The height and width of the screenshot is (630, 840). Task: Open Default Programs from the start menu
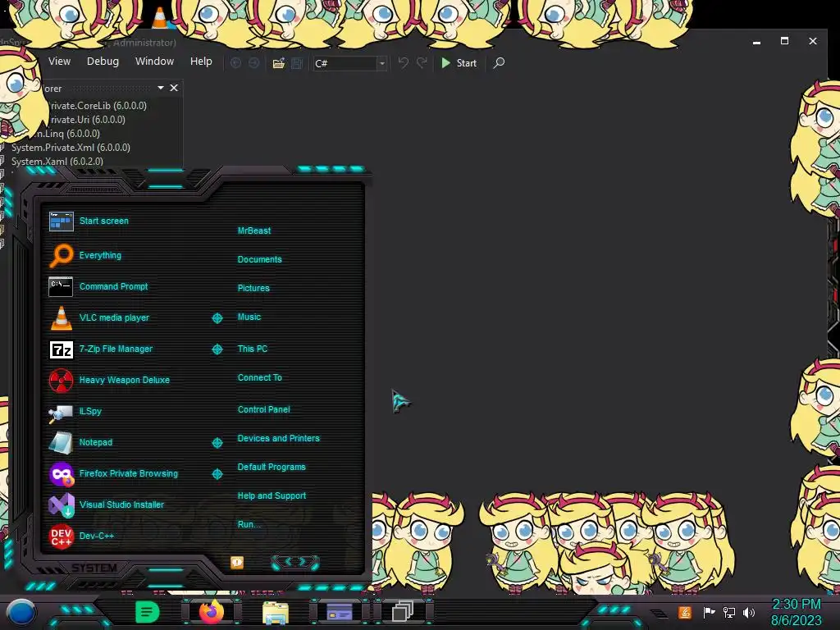[272, 467]
